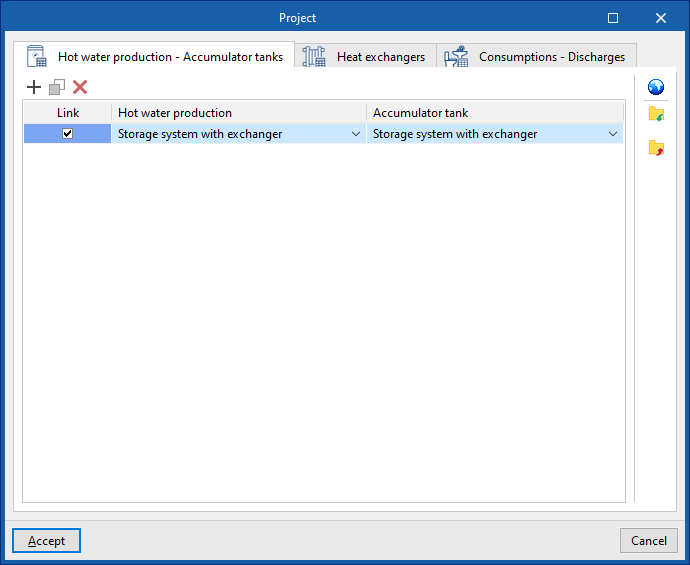Click the folder icon with green arrow
This screenshot has width=690, height=565.
click(x=656, y=114)
